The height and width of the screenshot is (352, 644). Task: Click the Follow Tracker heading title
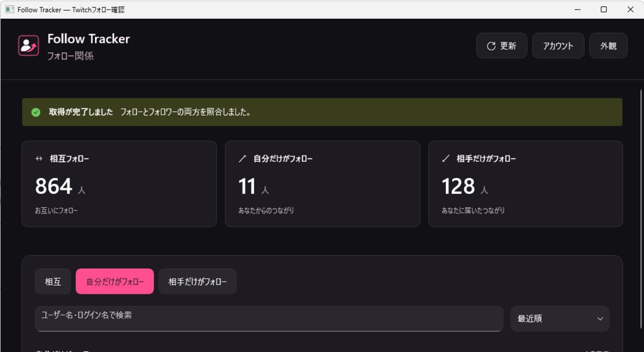89,38
